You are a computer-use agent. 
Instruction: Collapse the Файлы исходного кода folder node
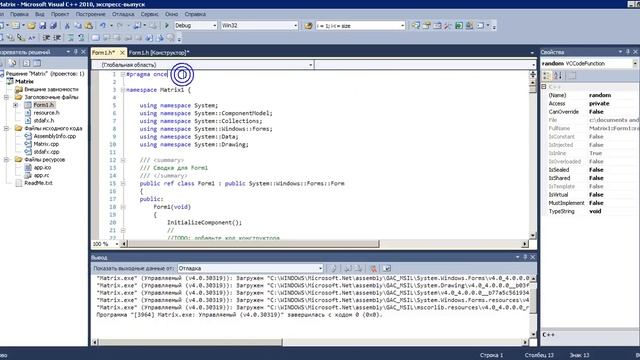6,128
